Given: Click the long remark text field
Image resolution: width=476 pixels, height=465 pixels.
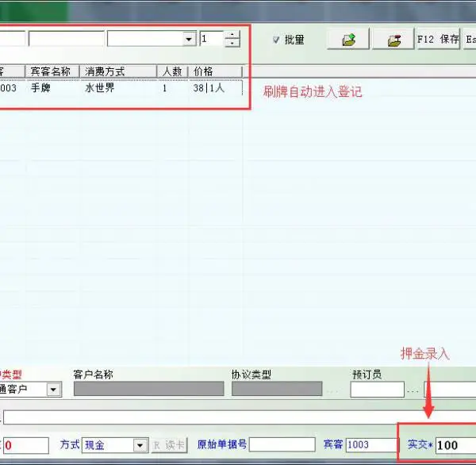Looking at the screenshot, I should pyautogui.click(x=240, y=417).
